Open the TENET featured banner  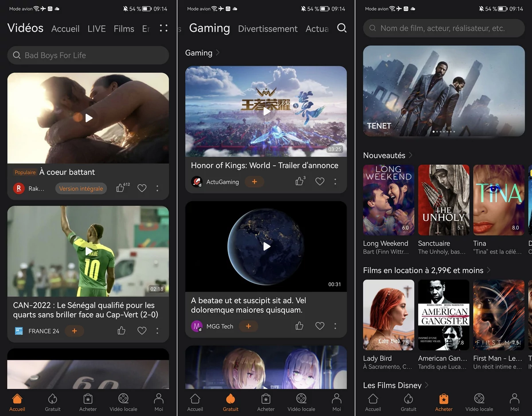click(x=444, y=91)
